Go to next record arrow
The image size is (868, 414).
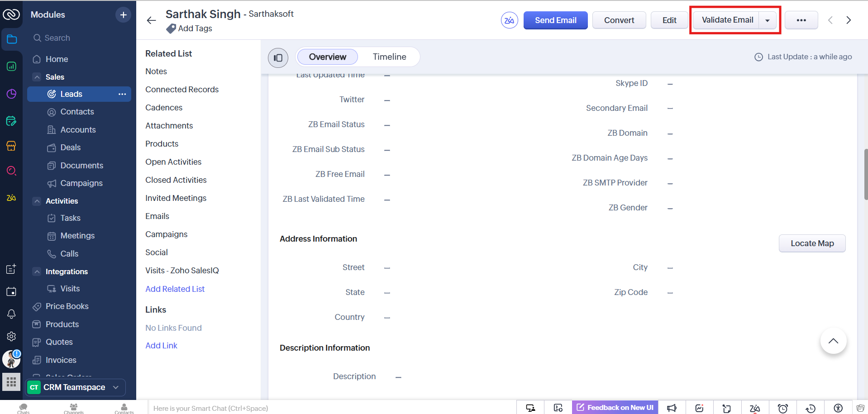(x=849, y=20)
